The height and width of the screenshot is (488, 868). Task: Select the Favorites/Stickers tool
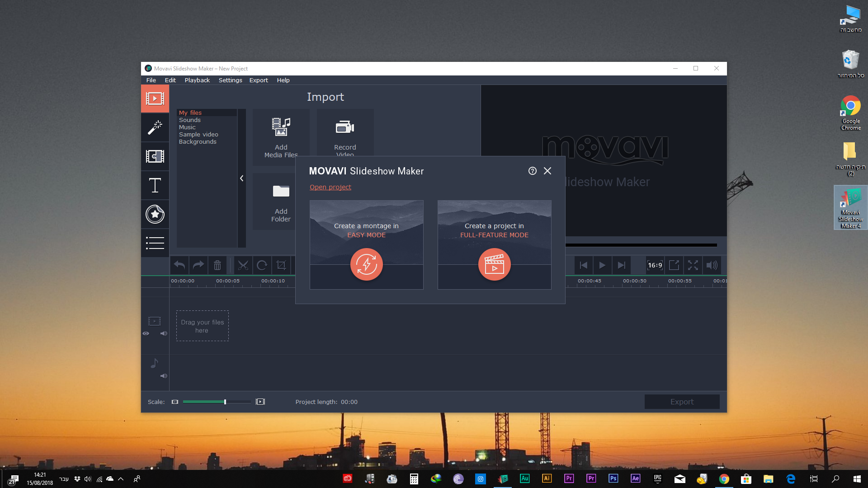click(155, 213)
